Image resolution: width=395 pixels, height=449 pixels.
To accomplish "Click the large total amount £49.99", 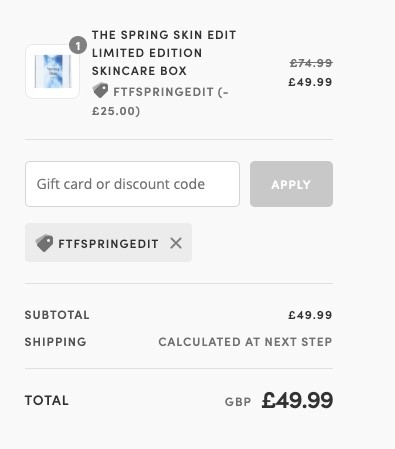I will coord(297,400).
